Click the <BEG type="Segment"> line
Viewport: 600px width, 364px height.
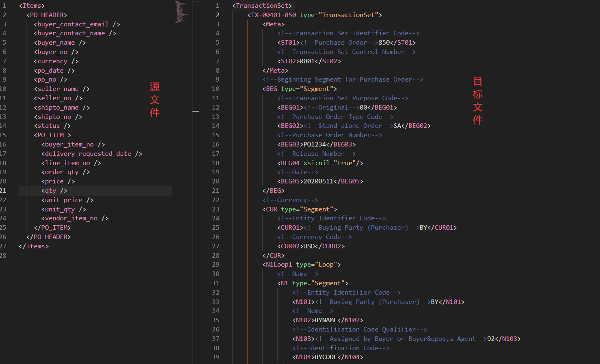coord(300,89)
